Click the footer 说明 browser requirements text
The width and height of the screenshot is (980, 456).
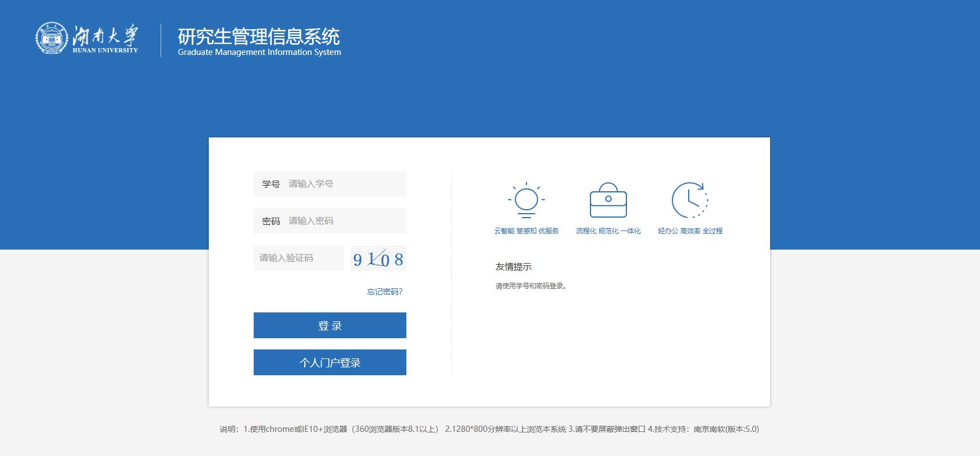click(x=489, y=429)
